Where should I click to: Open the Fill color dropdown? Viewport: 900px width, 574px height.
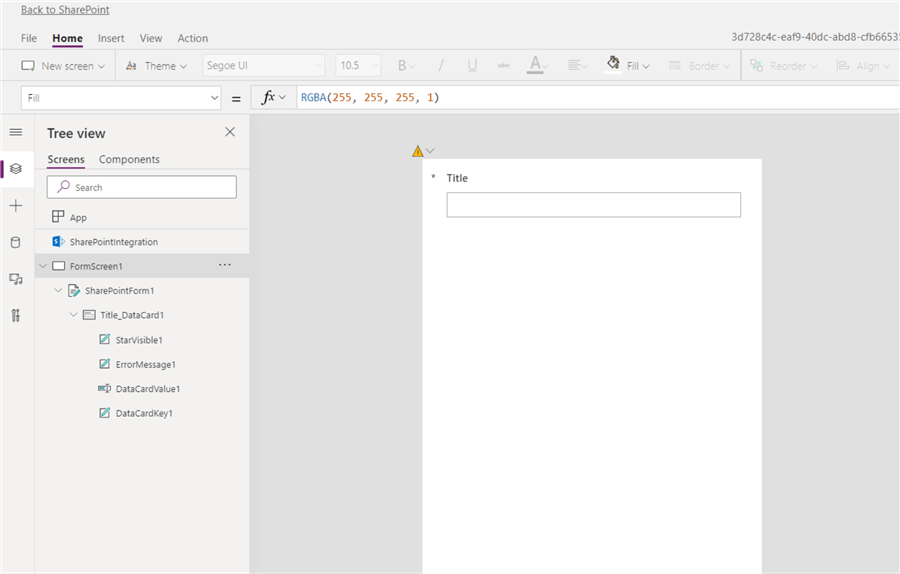(629, 65)
